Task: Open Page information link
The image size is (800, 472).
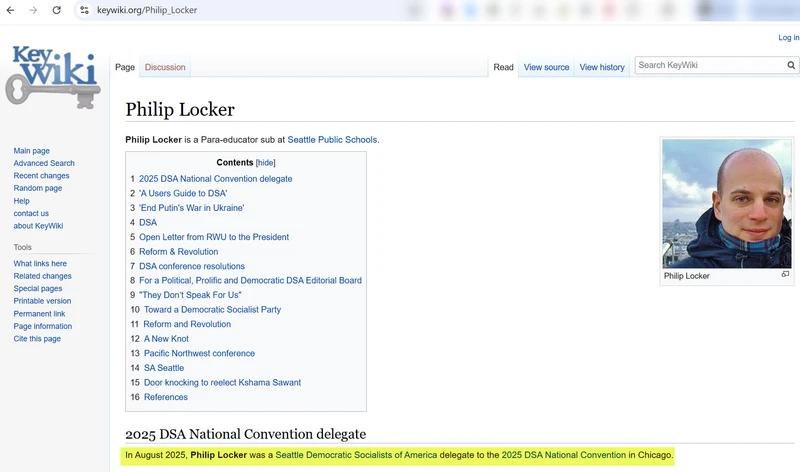Action: [x=43, y=326]
